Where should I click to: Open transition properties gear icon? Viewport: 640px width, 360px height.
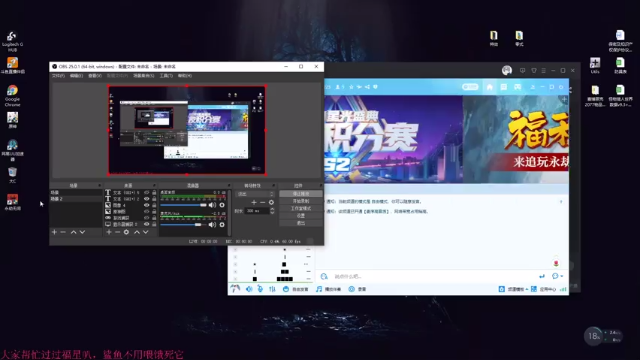(271, 202)
